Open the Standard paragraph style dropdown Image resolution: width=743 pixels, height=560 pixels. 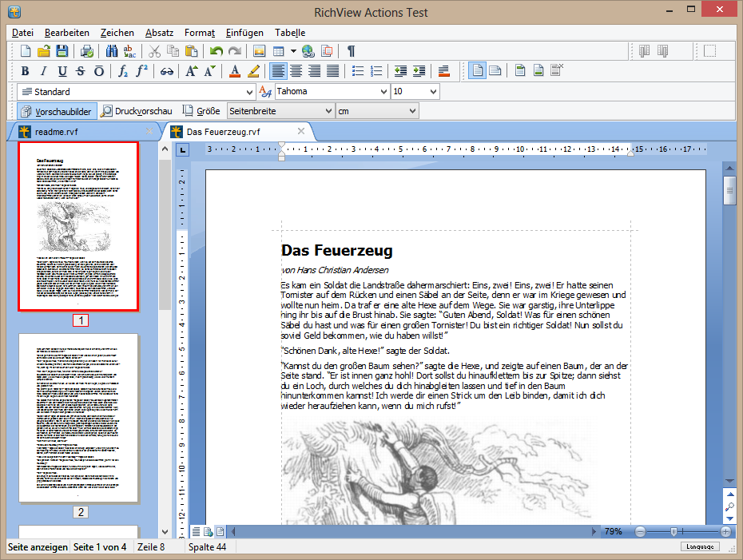[249, 92]
